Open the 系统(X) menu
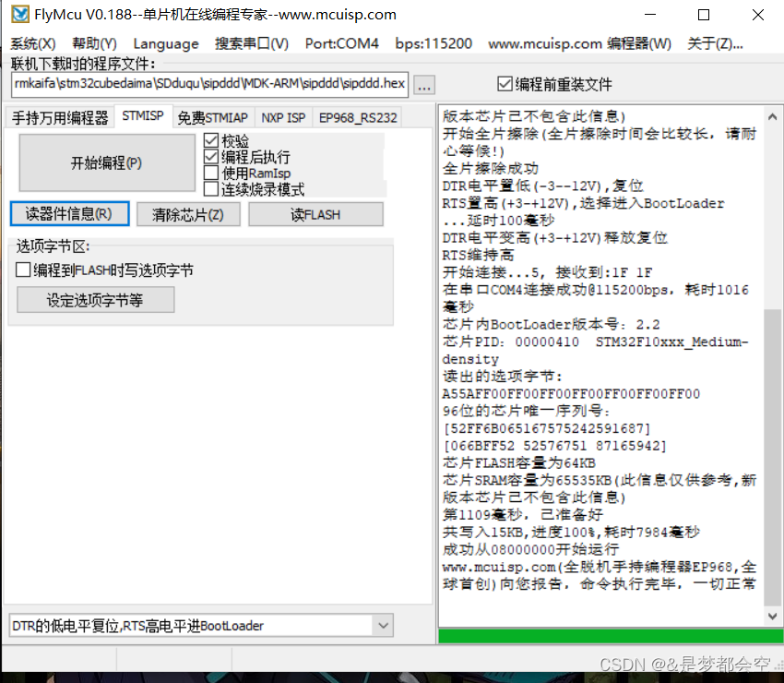 click(x=31, y=42)
